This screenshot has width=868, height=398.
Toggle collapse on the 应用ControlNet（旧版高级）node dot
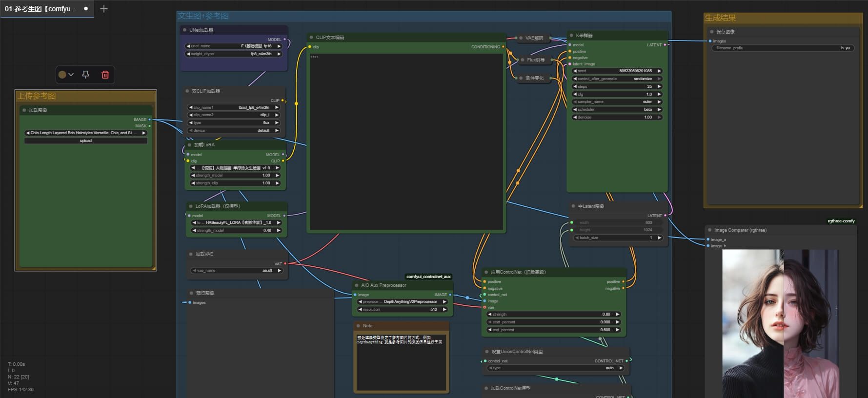pyautogui.click(x=486, y=272)
